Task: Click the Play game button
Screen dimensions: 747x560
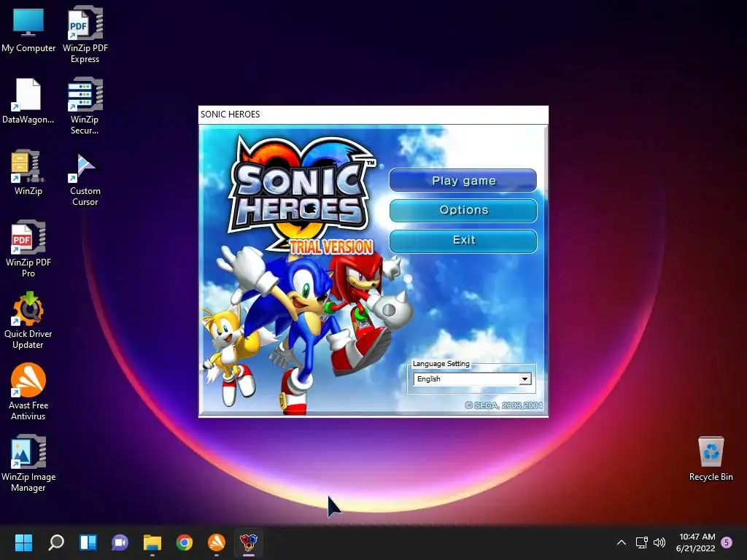Action: (463, 181)
